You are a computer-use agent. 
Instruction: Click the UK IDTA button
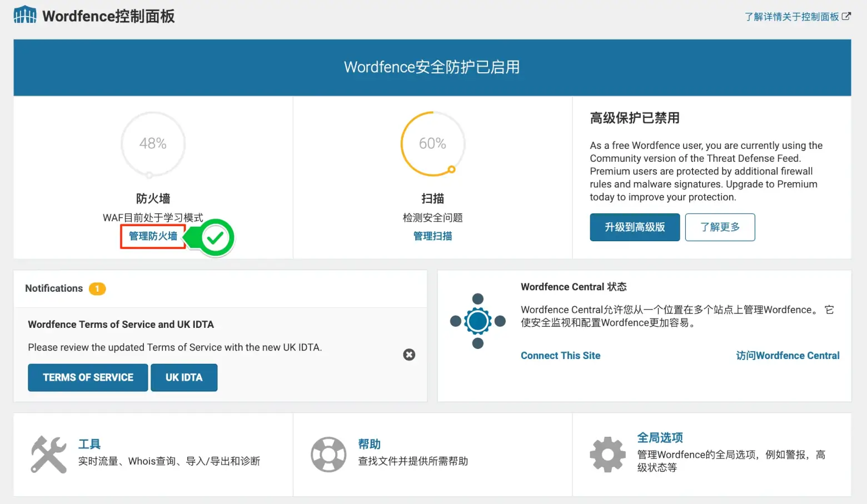(x=184, y=377)
